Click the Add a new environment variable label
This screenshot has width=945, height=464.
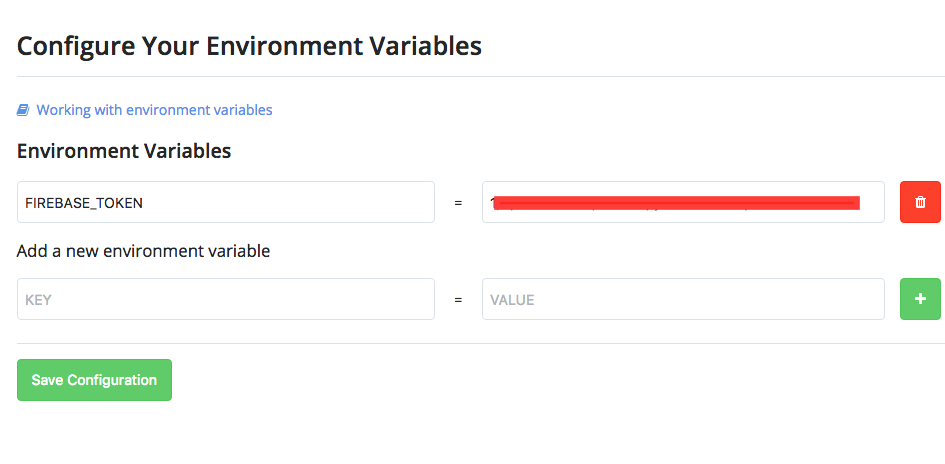coord(143,251)
